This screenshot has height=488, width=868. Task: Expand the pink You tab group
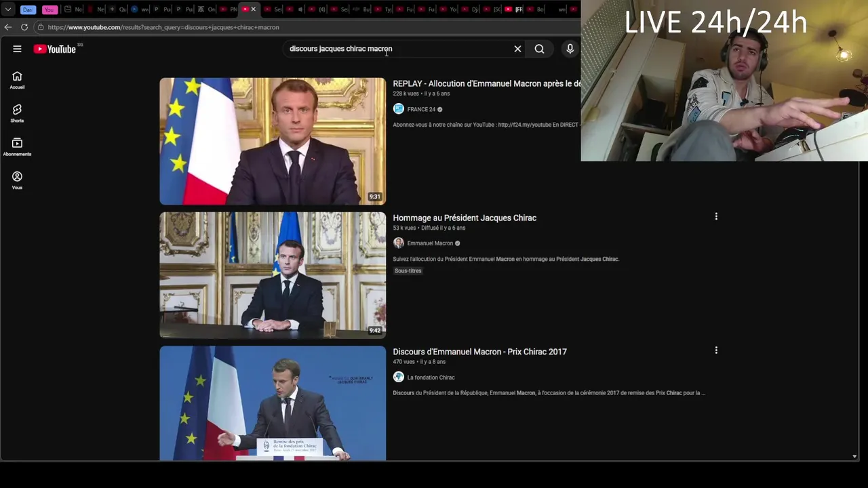point(50,9)
